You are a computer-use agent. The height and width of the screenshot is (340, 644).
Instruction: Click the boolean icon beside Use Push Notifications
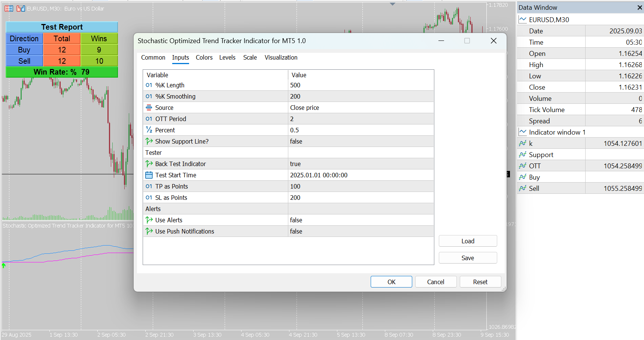tap(149, 231)
